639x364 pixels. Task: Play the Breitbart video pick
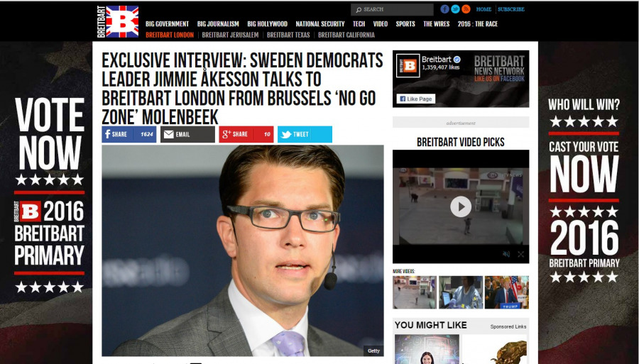click(x=461, y=206)
